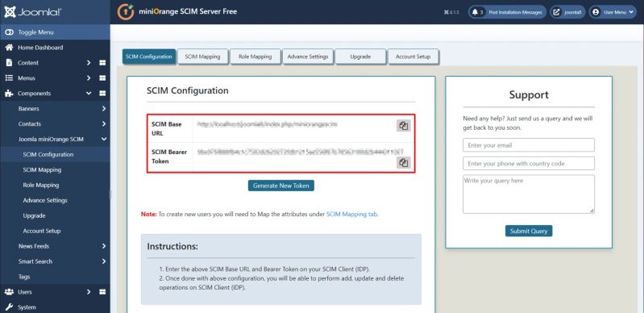Toggle the sidebar menu

pyautogui.click(x=55, y=32)
